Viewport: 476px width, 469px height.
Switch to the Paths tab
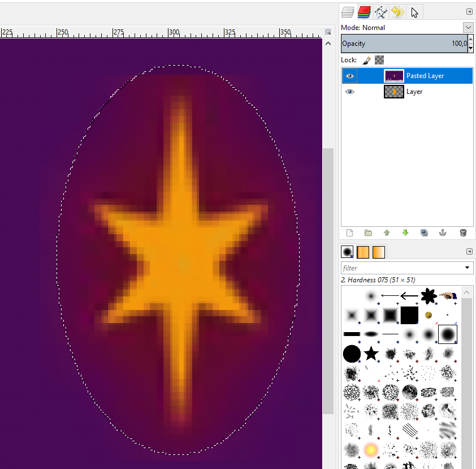click(x=380, y=12)
